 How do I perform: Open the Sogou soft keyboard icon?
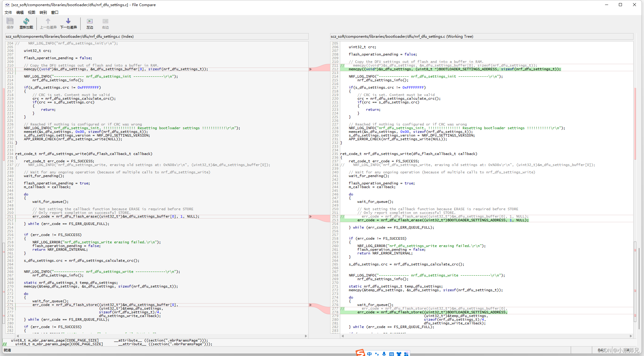[391, 354]
